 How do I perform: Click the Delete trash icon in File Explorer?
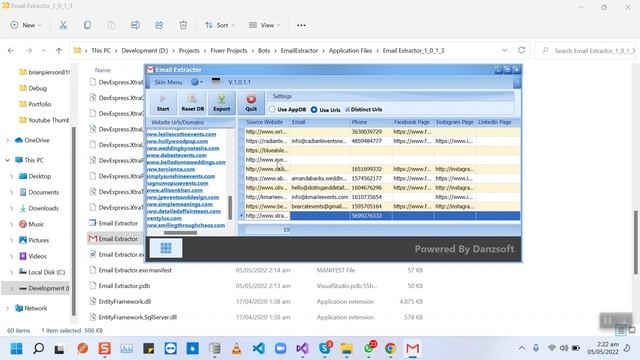[x=183, y=25]
